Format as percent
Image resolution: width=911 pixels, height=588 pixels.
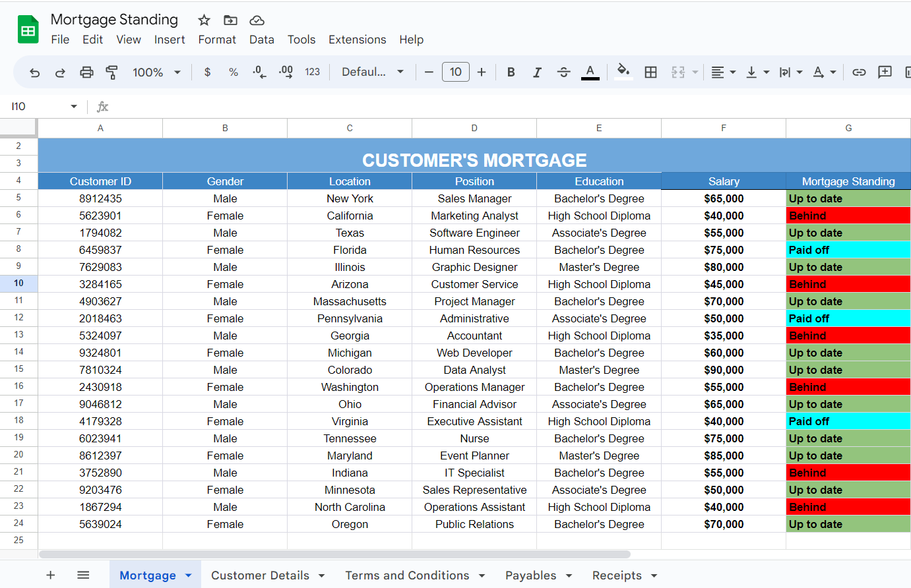[x=234, y=72]
